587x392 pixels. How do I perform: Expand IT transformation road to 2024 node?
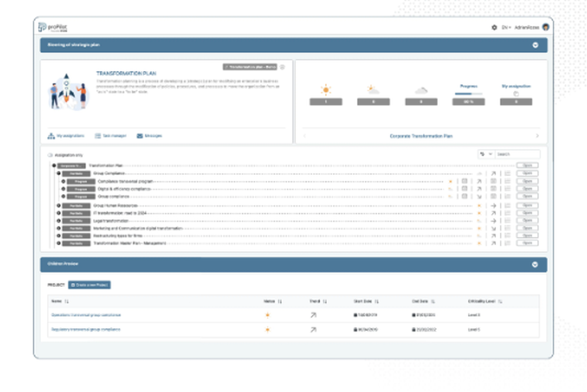coord(58,213)
